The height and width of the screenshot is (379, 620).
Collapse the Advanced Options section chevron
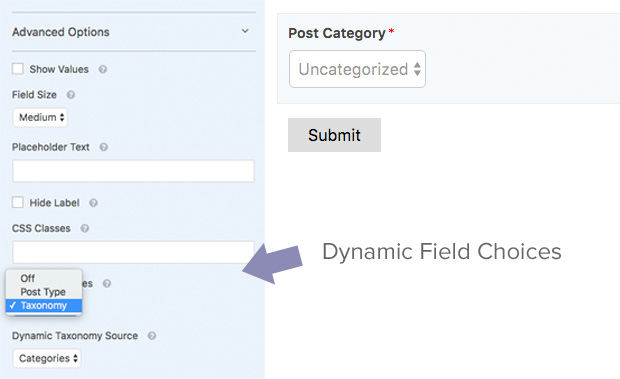click(x=245, y=31)
